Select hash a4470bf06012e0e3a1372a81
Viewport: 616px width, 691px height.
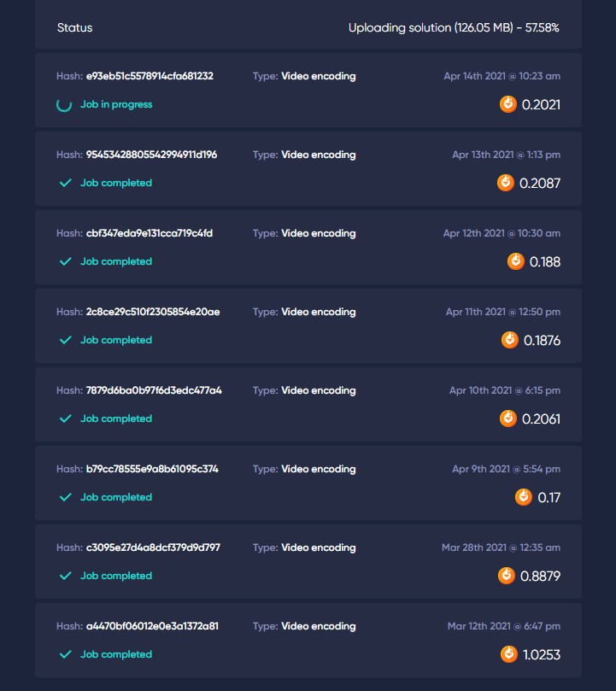(x=152, y=626)
